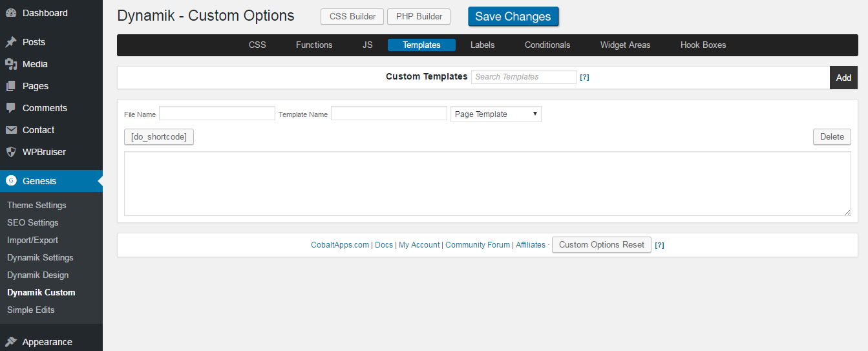Open help tooltip beside Custom Options Reset
Screen dimensions: 868x351
click(659, 245)
